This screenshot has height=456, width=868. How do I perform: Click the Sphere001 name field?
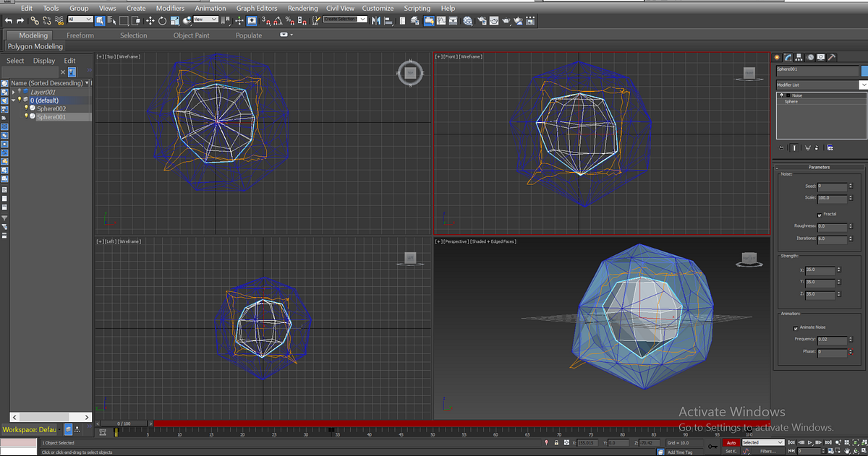pos(816,70)
